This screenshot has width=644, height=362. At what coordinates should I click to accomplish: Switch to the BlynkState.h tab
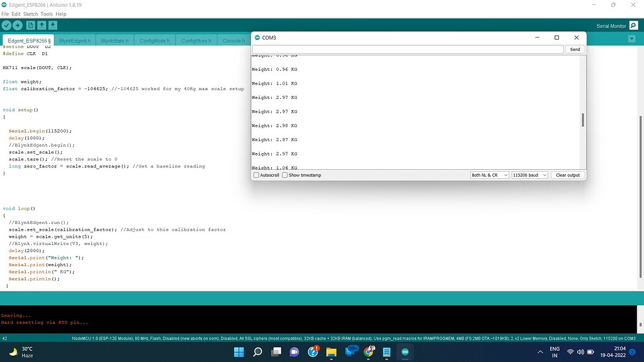point(114,40)
